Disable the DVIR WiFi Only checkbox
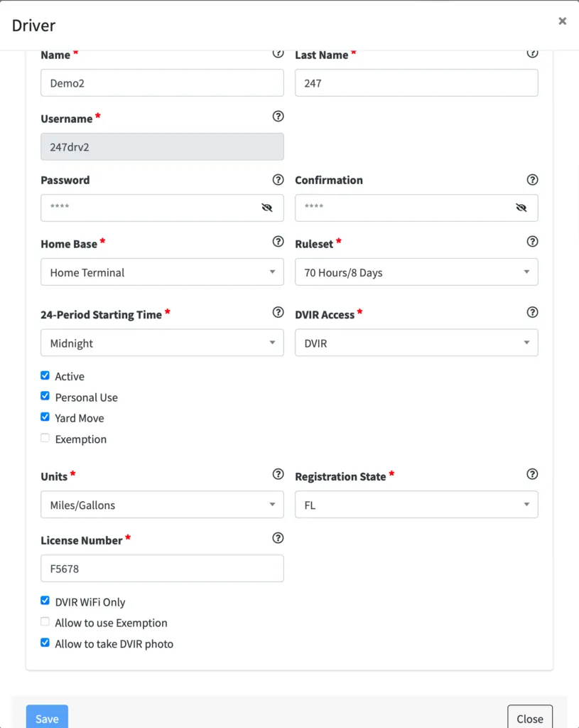The height and width of the screenshot is (728, 579). tap(45, 601)
